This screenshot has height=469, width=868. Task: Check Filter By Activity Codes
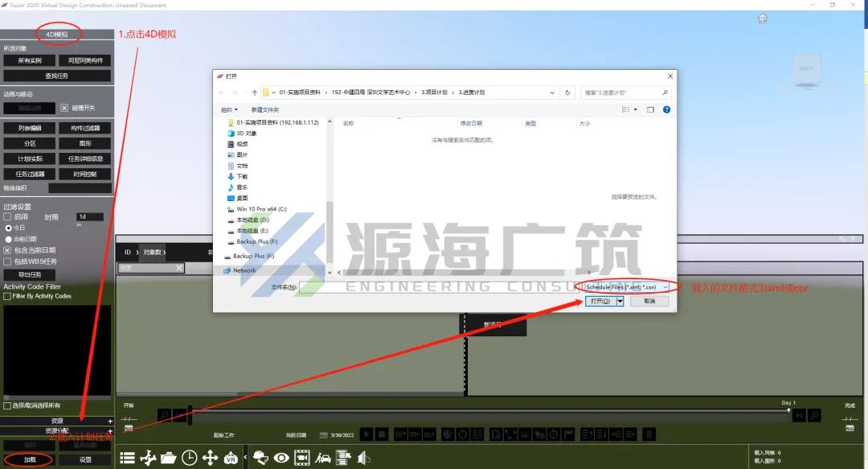tap(7, 297)
